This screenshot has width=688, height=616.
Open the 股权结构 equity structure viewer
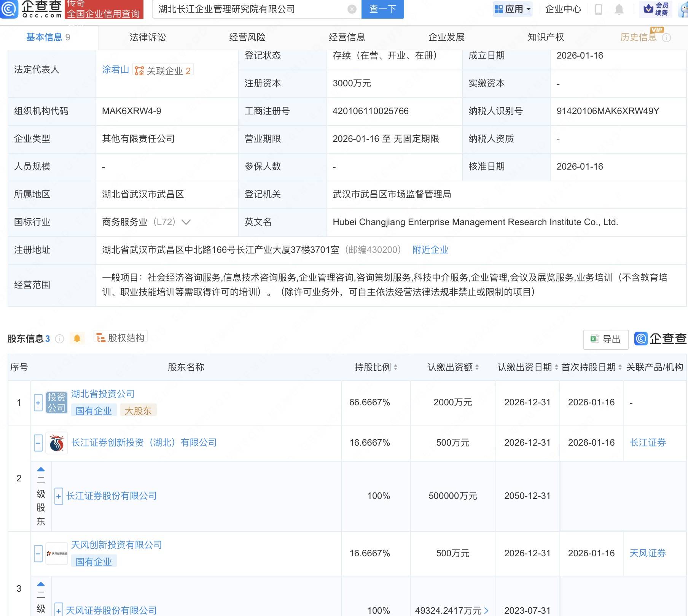121,337
